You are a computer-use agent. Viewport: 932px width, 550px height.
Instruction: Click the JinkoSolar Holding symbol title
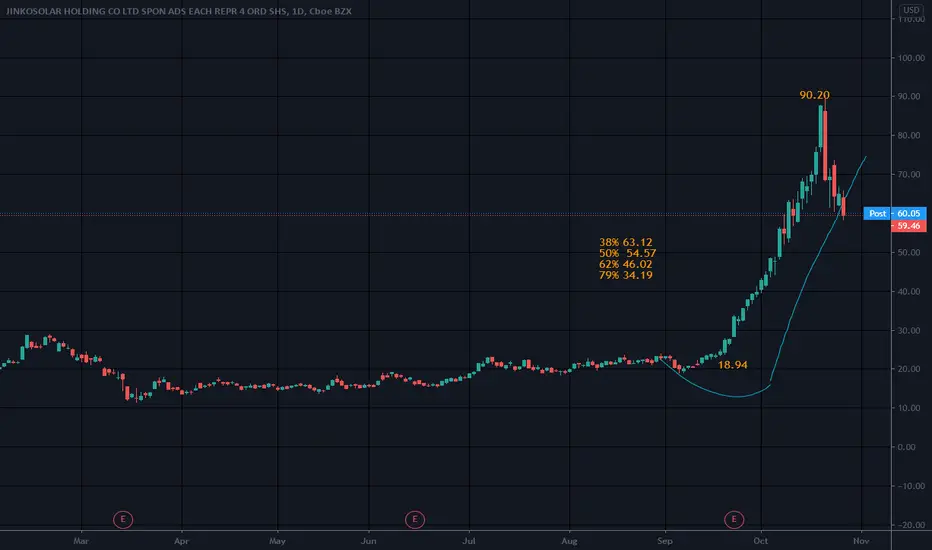(178, 11)
